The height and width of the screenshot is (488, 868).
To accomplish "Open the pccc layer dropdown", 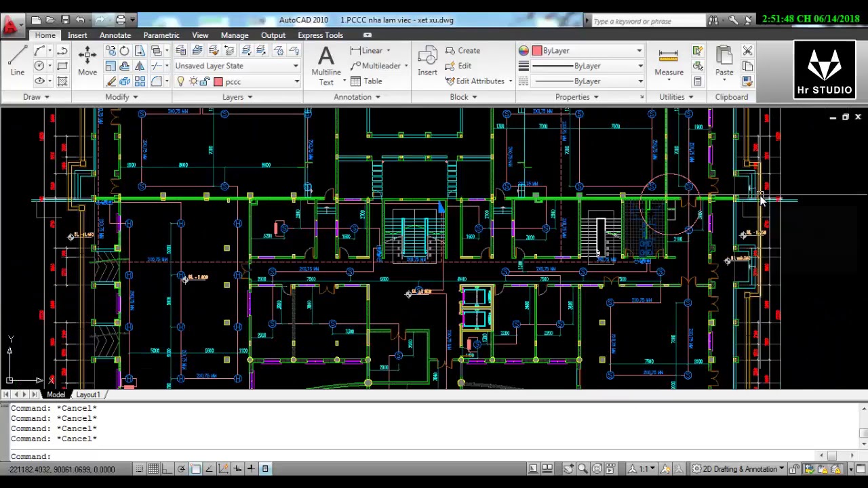I will (237, 81).
